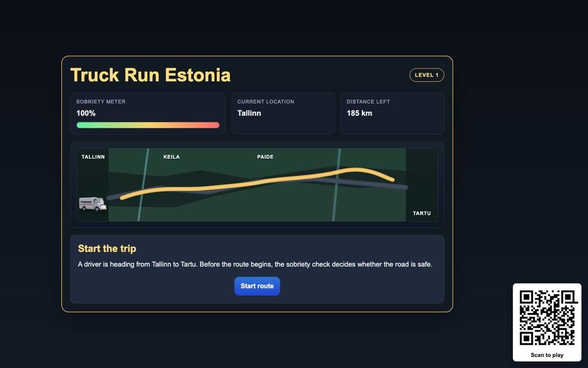The width and height of the screenshot is (588, 368).
Task: Click the 100% sobriety value
Action: (x=86, y=113)
